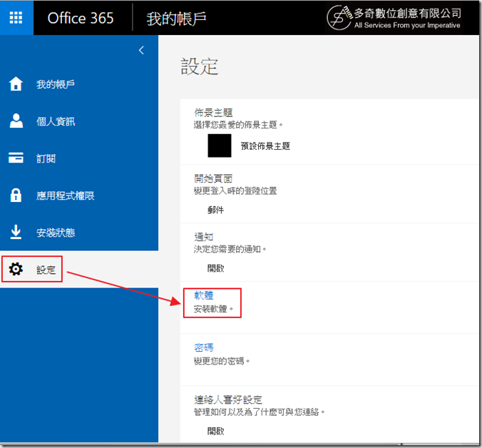
Task: Click the credit card icon for 訂閱
Action: (x=16, y=158)
